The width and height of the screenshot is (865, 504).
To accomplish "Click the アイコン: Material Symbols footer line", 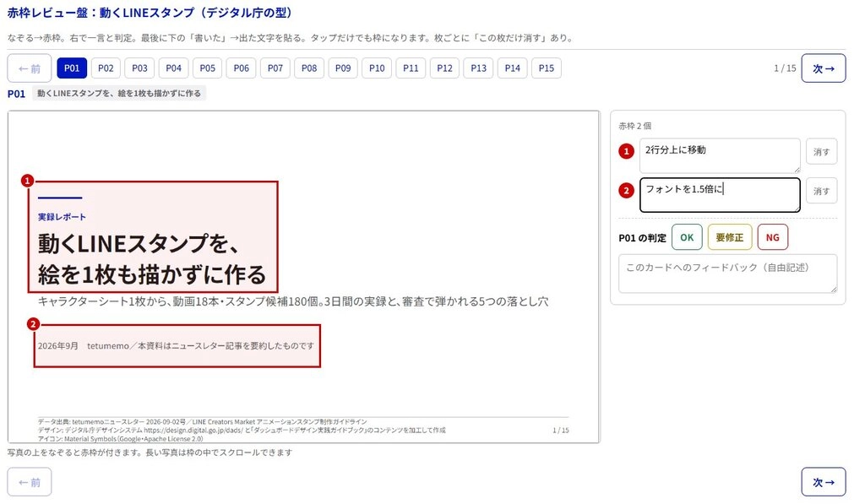I will coord(120,439).
